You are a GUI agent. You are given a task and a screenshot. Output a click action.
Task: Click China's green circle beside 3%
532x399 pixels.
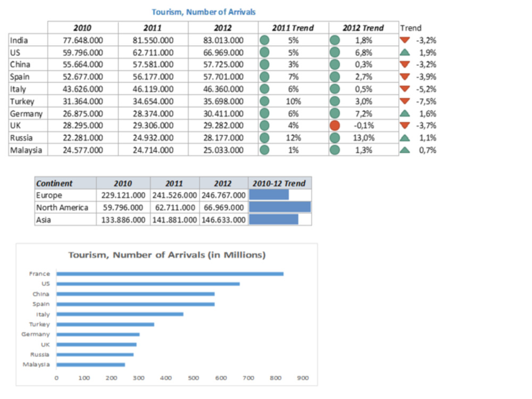pyautogui.click(x=264, y=64)
